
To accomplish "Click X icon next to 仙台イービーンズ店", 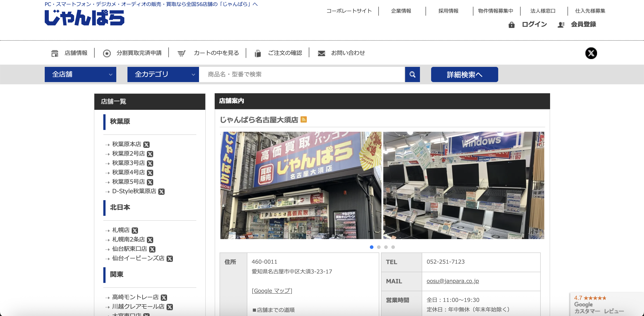I will click(x=170, y=259).
